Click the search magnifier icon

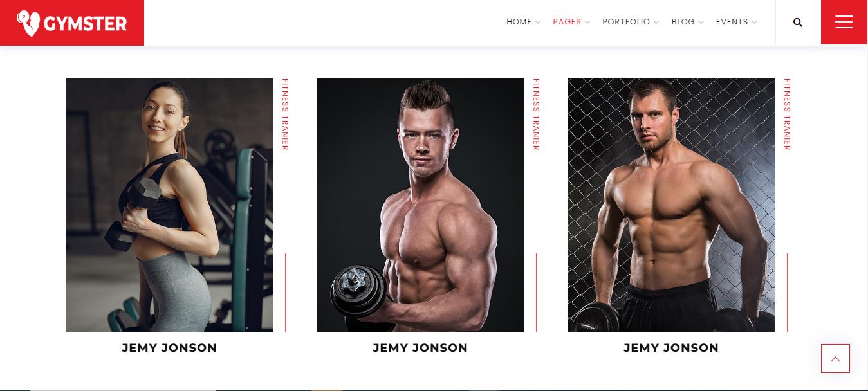point(798,23)
